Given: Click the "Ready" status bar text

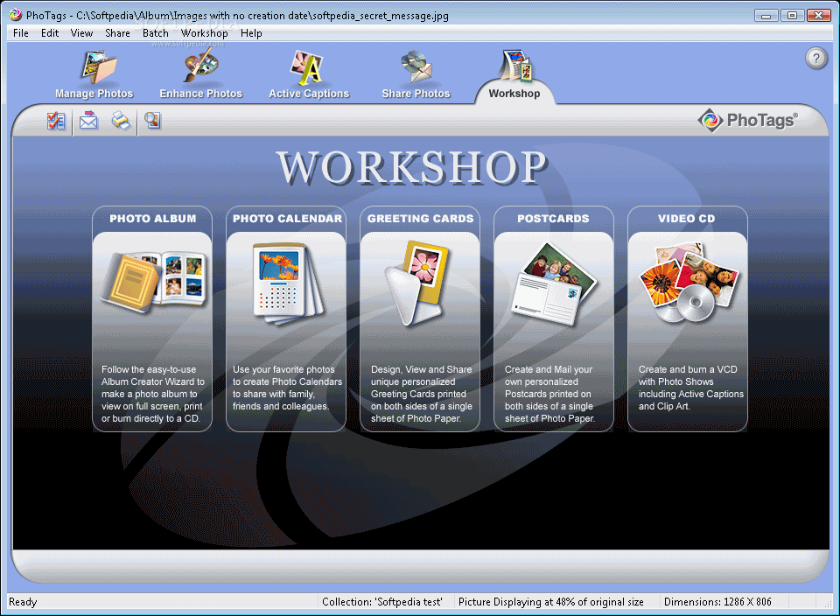Looking at the screenshot, I should 23,602.
